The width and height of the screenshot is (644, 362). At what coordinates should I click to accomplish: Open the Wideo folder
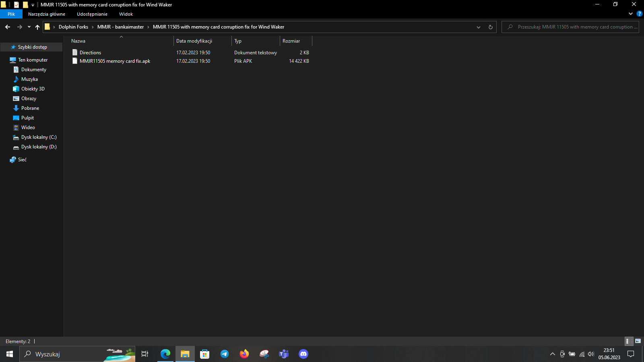28,128
